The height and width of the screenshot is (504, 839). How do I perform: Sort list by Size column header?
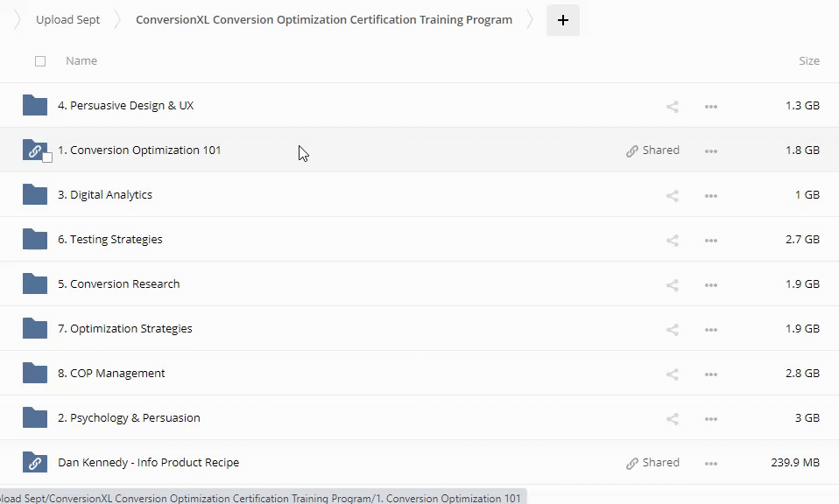[x=808, y=61]
